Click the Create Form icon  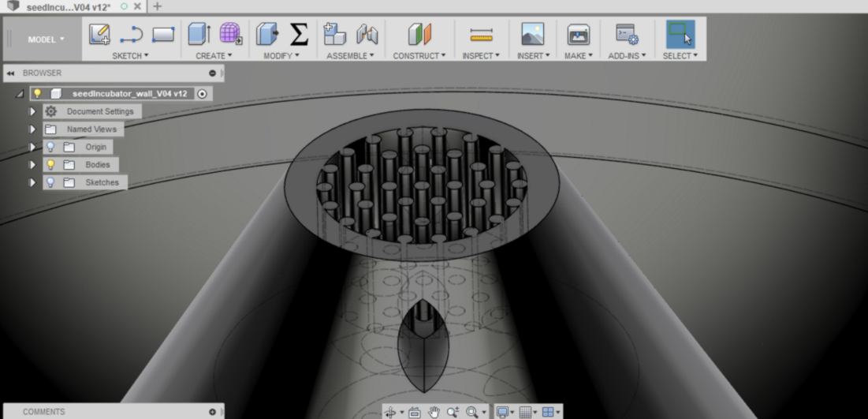[x=231, y=34]
